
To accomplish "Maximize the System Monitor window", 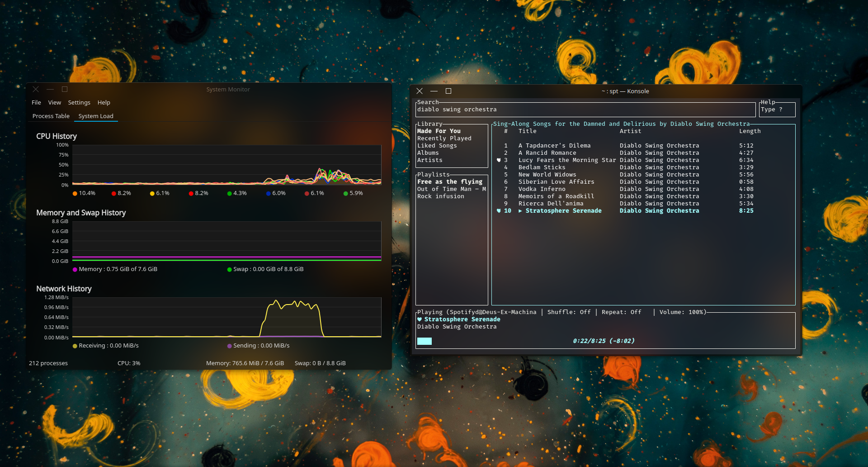I will (x=65, y=90).
